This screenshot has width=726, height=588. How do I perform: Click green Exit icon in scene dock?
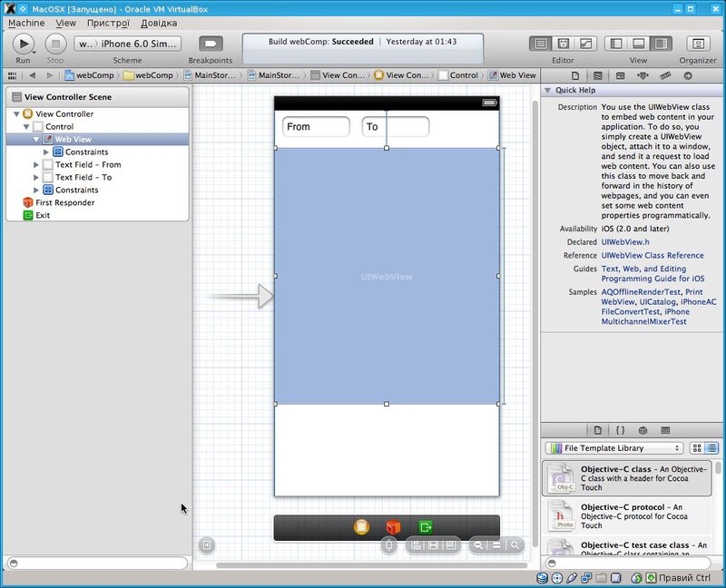pyautogui.click(x=425, y=527)
